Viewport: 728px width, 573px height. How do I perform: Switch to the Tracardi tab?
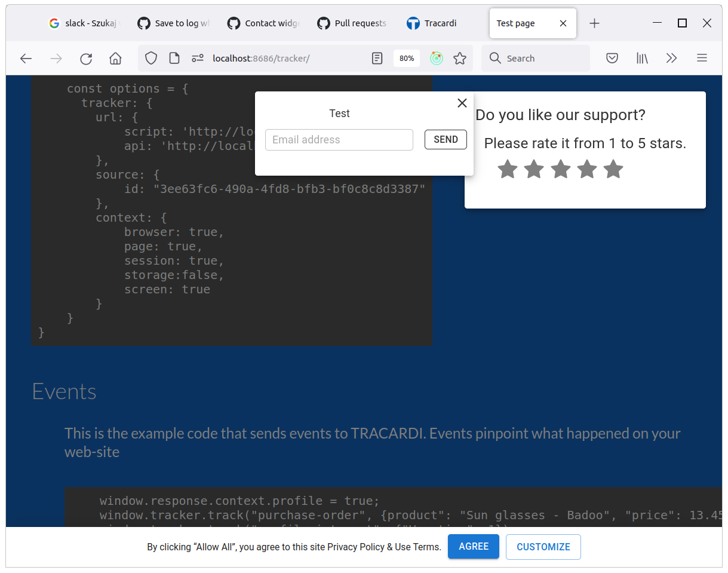(431, 23)
